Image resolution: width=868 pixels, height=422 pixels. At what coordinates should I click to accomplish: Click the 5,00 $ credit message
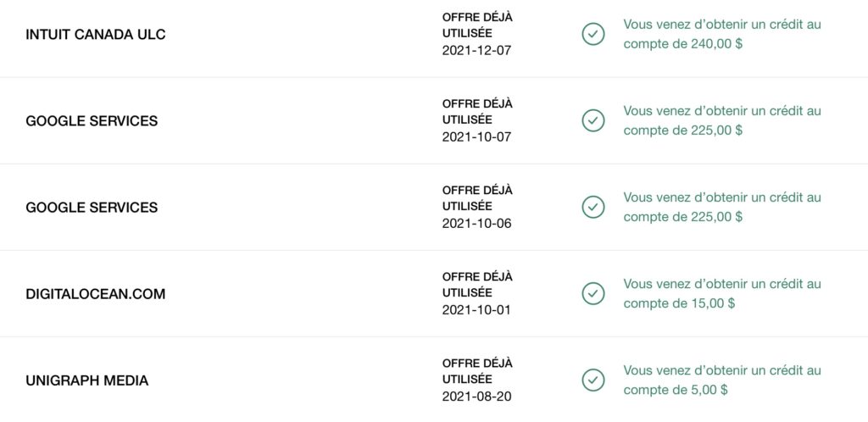pos(722,380)
